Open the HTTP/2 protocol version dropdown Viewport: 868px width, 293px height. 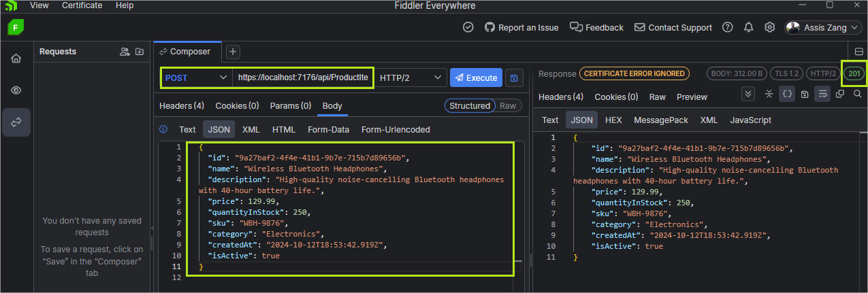[x=411, y=77]
